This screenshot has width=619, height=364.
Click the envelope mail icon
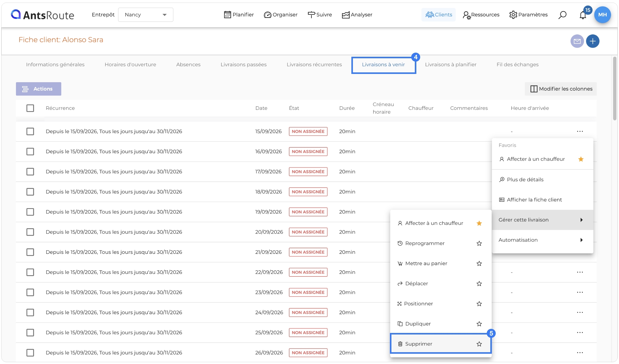577,41
